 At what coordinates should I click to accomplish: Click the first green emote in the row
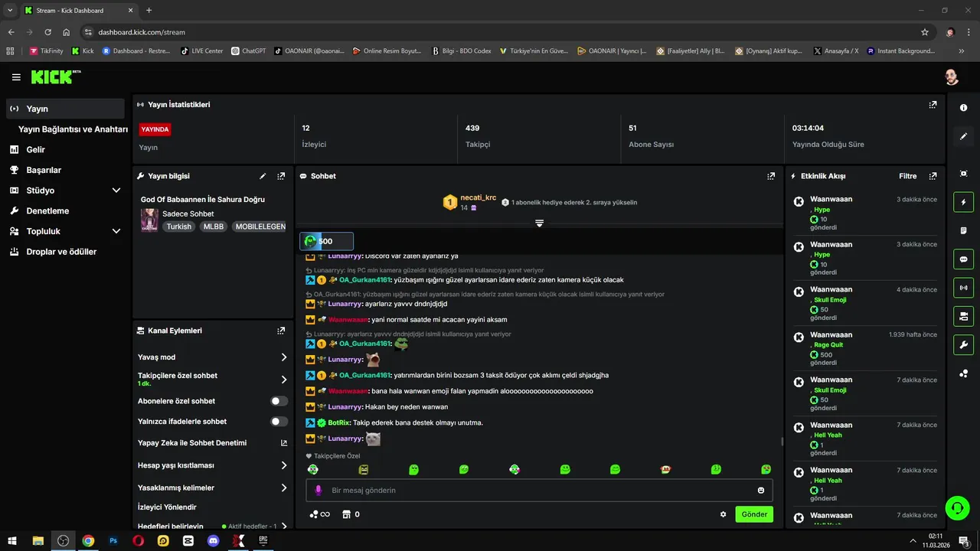pyautogui.click(x=312, y=469)
